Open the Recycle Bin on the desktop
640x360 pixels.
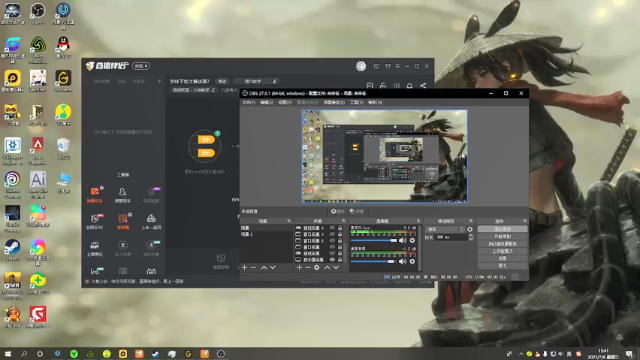coord(63,148)
